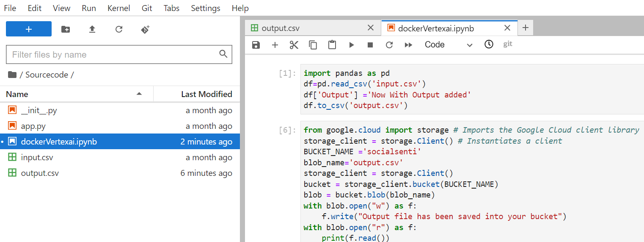Refresh the file list
This screenshot has height=242, width=644.
pyautogui.click(x=119, y=29)
